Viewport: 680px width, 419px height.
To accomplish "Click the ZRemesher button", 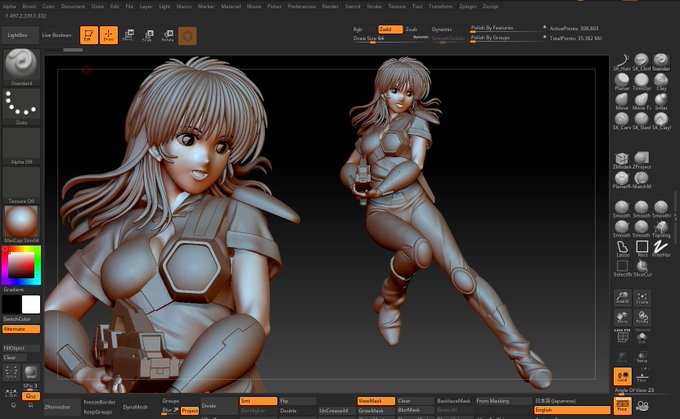I will click(x=62, y=407).
